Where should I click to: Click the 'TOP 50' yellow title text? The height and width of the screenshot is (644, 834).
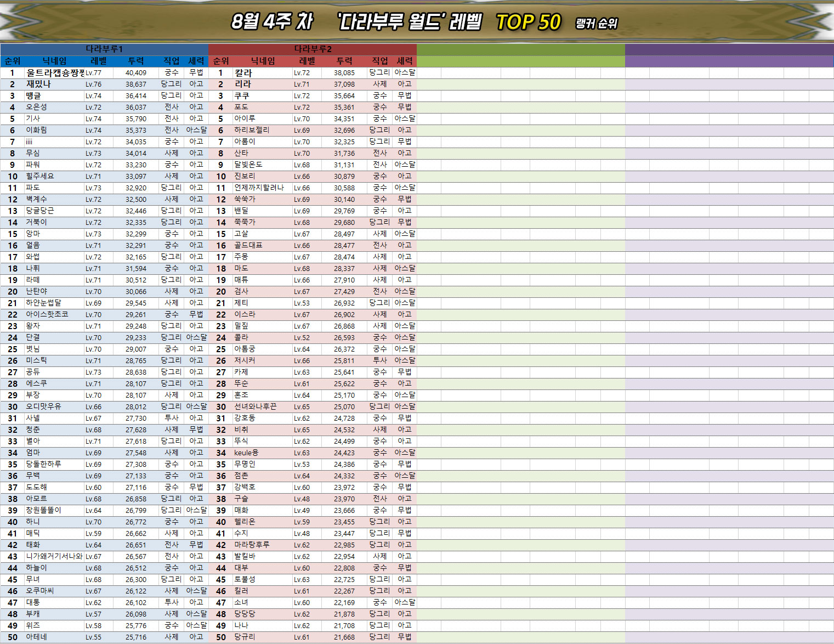[528, 22]
